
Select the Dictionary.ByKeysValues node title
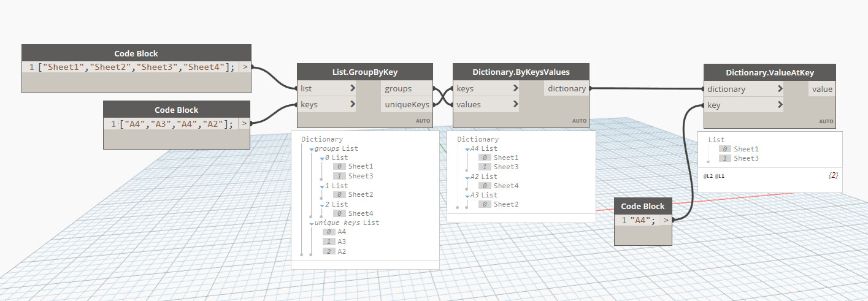[x=521, y=72]
